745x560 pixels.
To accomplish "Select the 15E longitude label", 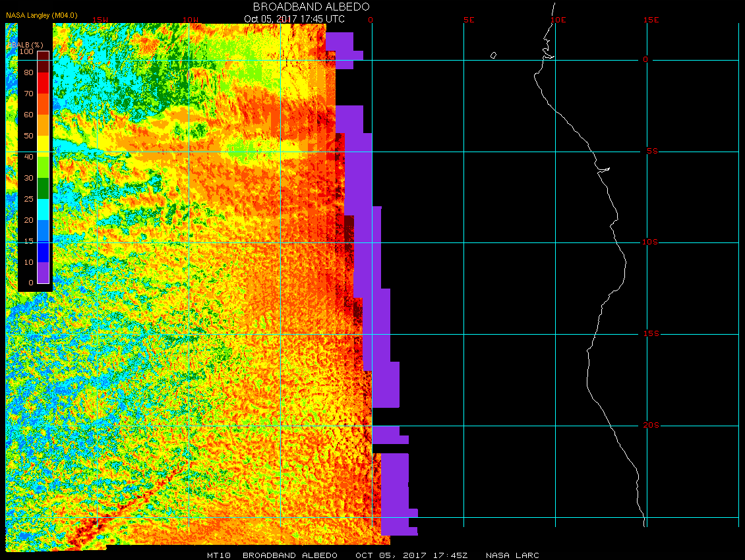I will point(651,20).
